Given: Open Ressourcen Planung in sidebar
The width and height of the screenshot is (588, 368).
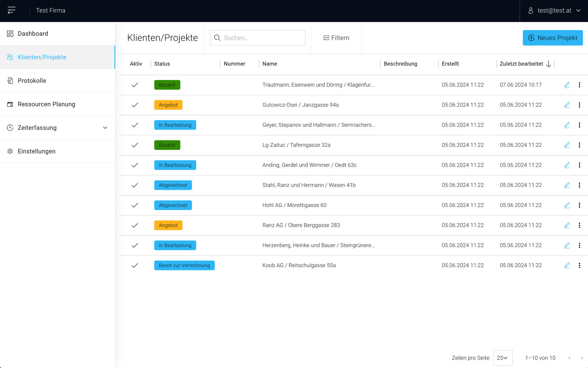Looking at the screenshot, I should [x=46, y=104].
